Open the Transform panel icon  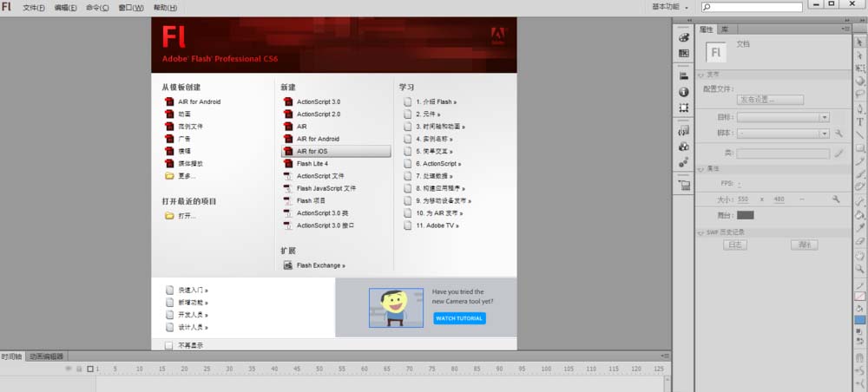pos(684,108)
